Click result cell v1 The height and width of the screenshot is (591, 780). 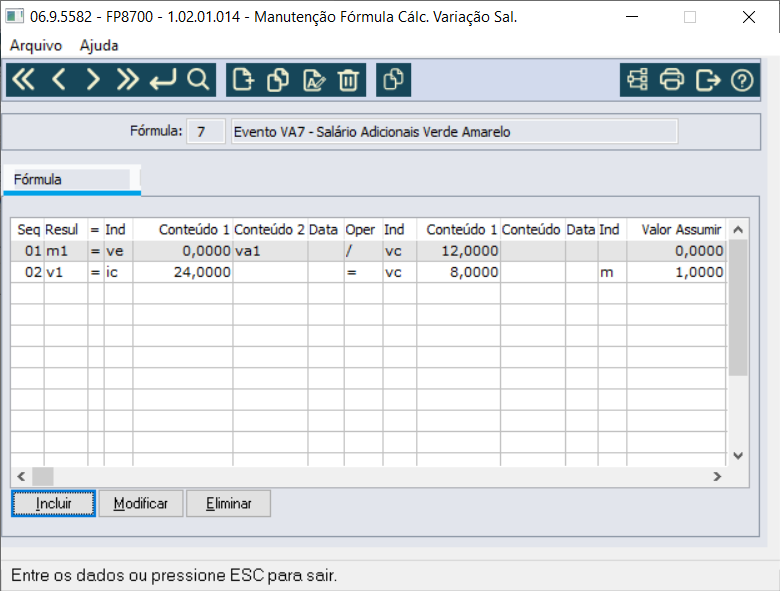(66, 272)
